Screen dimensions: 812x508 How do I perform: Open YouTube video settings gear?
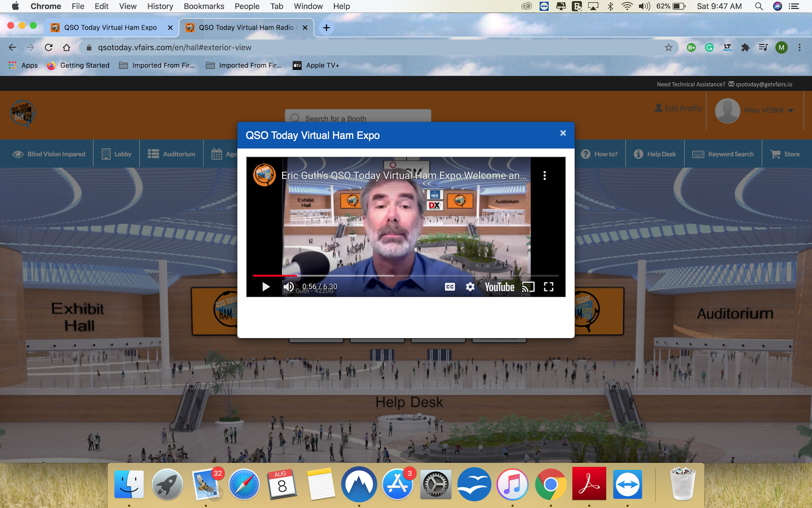click(470, 287)
